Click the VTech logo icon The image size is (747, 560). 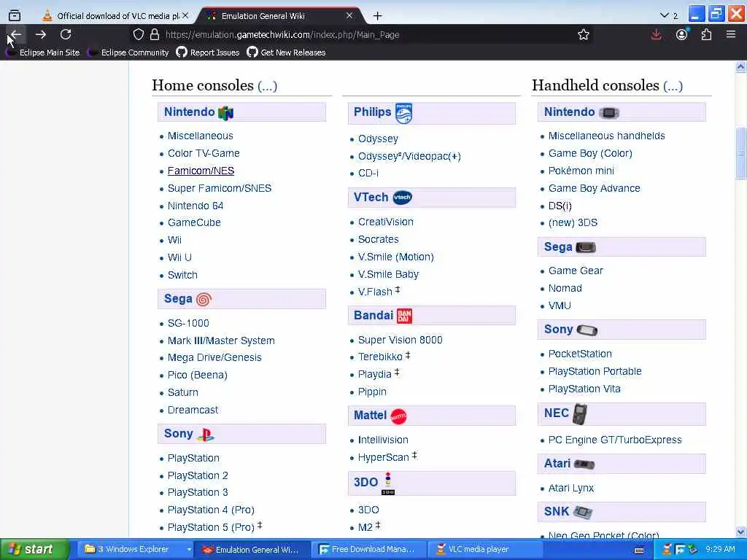[x=402, y=197]
